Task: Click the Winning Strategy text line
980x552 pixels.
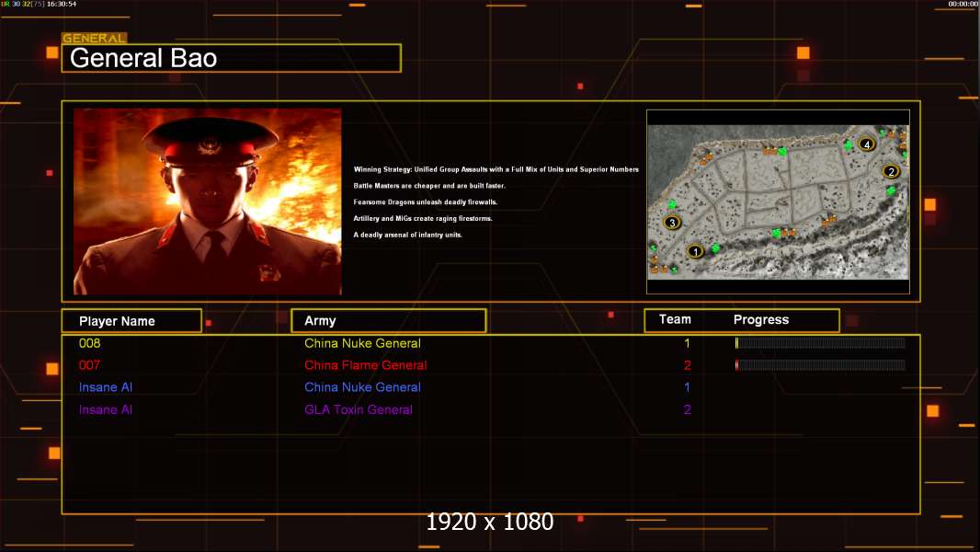Action: click(496, 169)
